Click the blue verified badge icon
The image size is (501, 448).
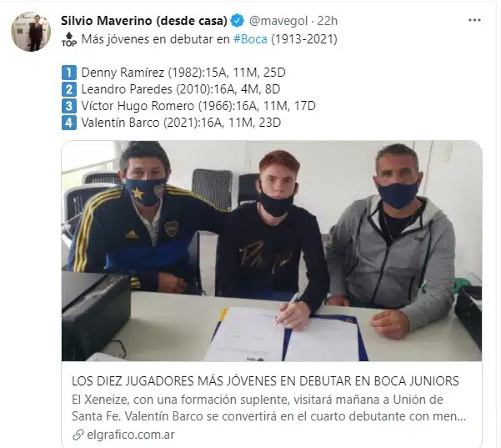[237, 21]
